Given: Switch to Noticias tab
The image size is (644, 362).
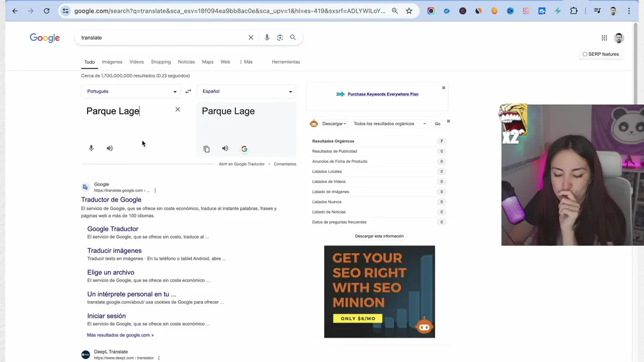Looking at the screenshot, I should pos(186,62).
